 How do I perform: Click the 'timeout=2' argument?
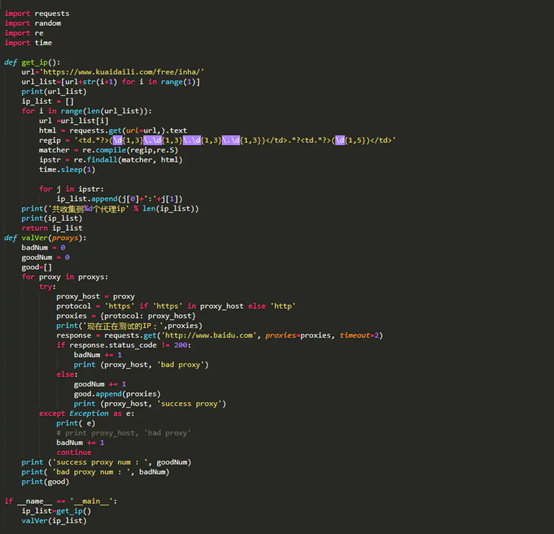click(x=359, y=335)
